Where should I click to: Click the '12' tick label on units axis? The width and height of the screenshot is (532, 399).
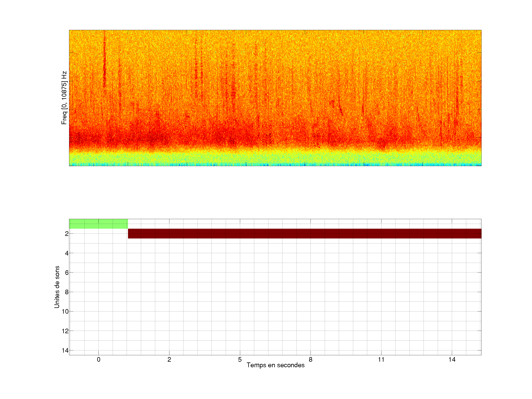(x=65, y=331)
